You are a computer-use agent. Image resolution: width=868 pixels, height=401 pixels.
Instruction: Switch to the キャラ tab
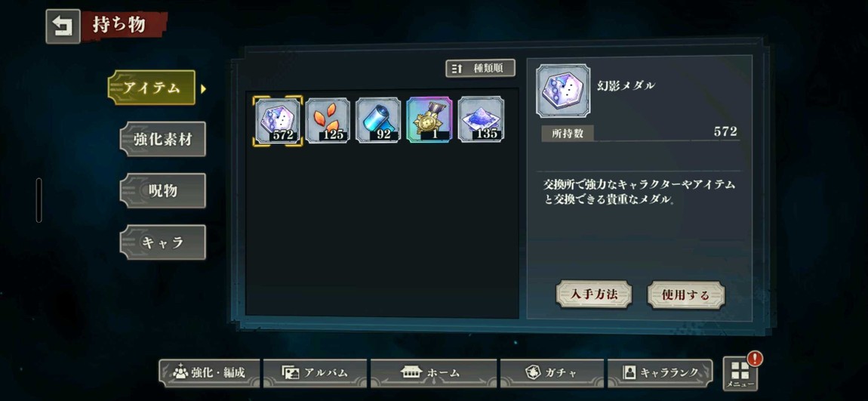[x=163, y=242]
